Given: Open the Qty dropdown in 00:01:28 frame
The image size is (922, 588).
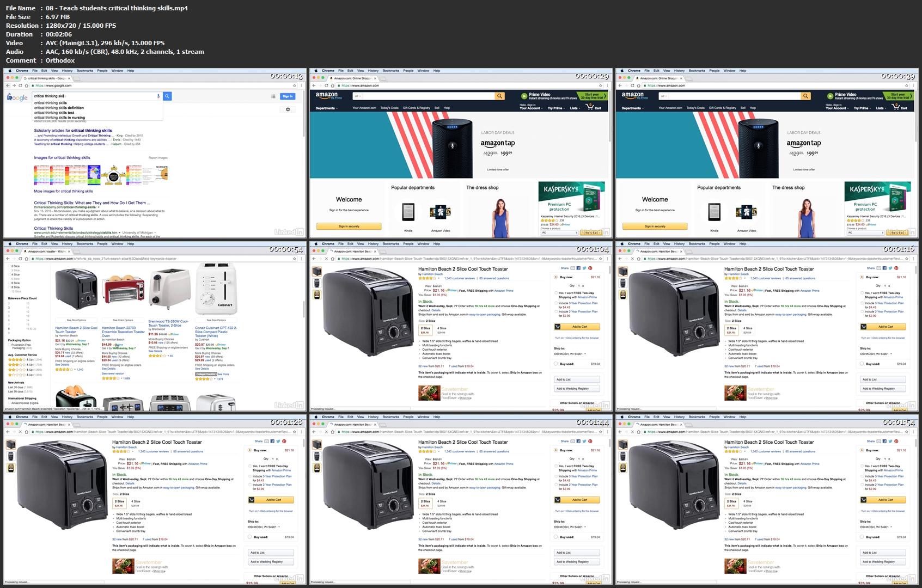Looking at the screenshot, I should pyautogui.click(x=274, y=458).
